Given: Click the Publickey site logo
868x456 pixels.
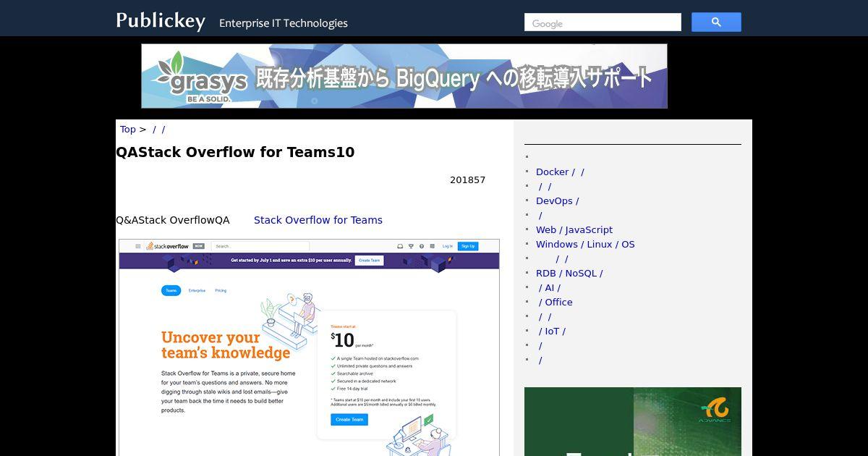Looking at the screenshot, I should 161,20.
